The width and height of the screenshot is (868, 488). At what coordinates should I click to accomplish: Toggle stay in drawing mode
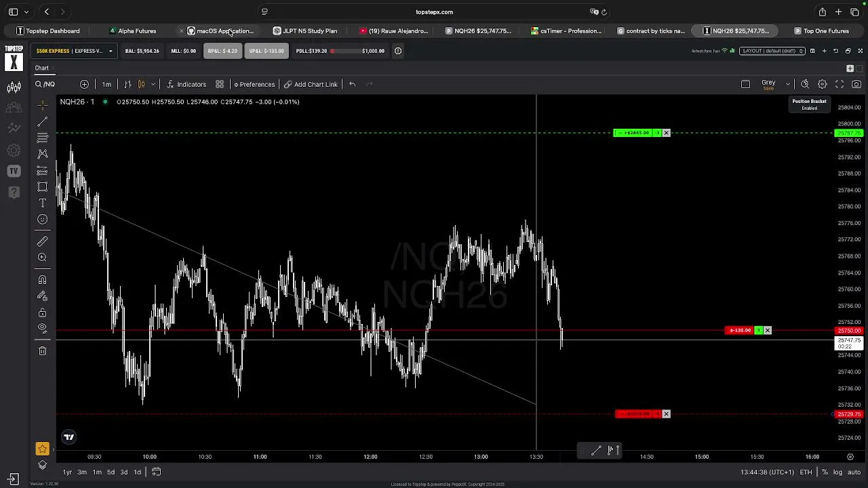click(42, 296)
